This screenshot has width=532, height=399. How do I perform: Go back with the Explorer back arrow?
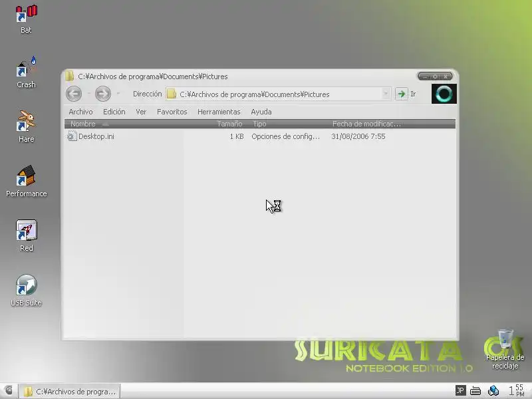tap(74, 94)
